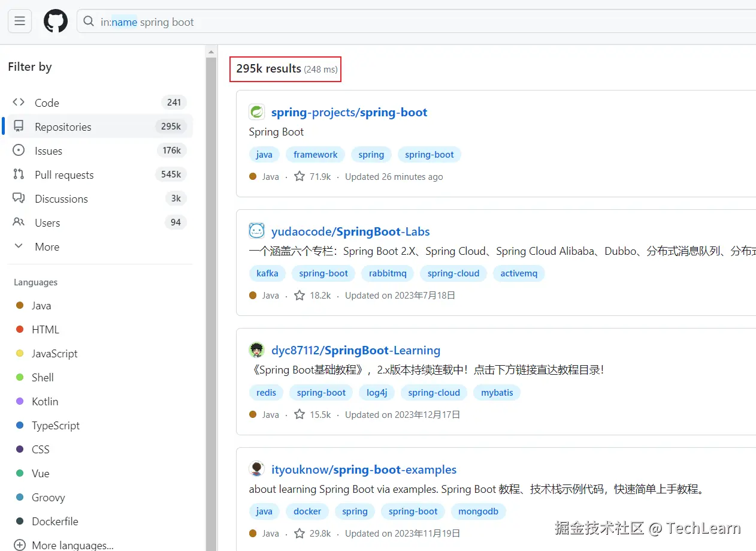Open the hamburger navigation menu

(x=20, y=22)
